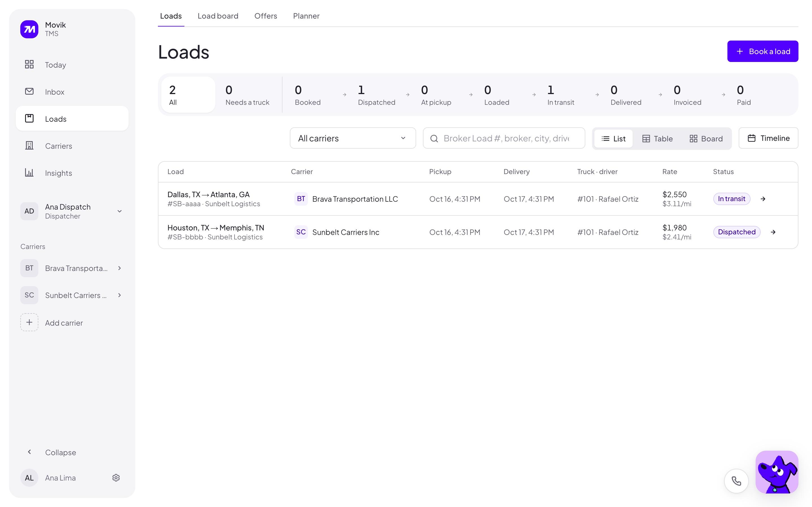Open the Timeline view button
812x507 pixels.
pyautogui.click(x=768, y=138)
